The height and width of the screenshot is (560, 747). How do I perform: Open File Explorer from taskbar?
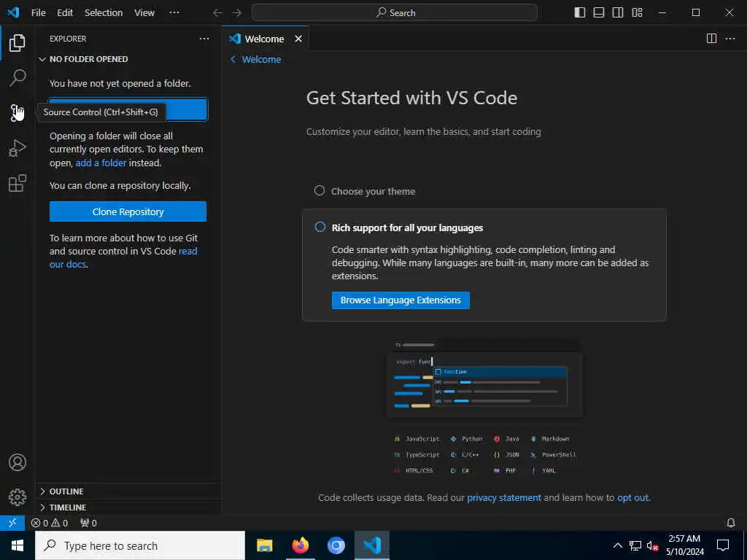(264, 545)
